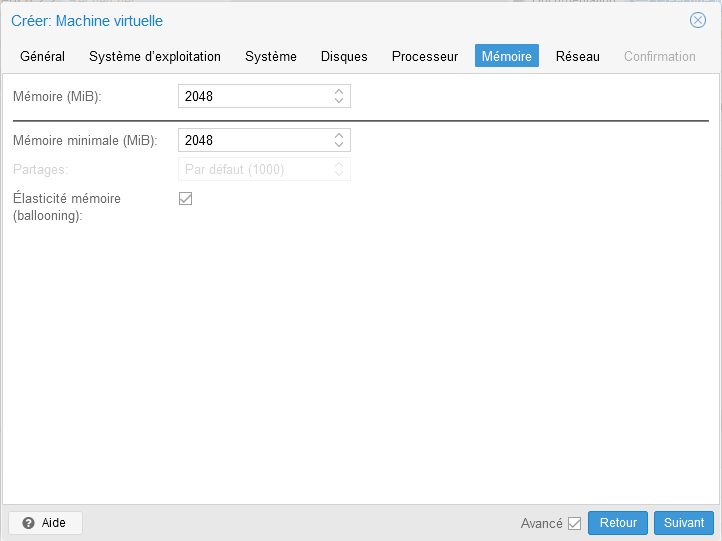Close the Créer: Machine virtuelle dialog
The height and width of the screenshot is (541, 722).
698,20
